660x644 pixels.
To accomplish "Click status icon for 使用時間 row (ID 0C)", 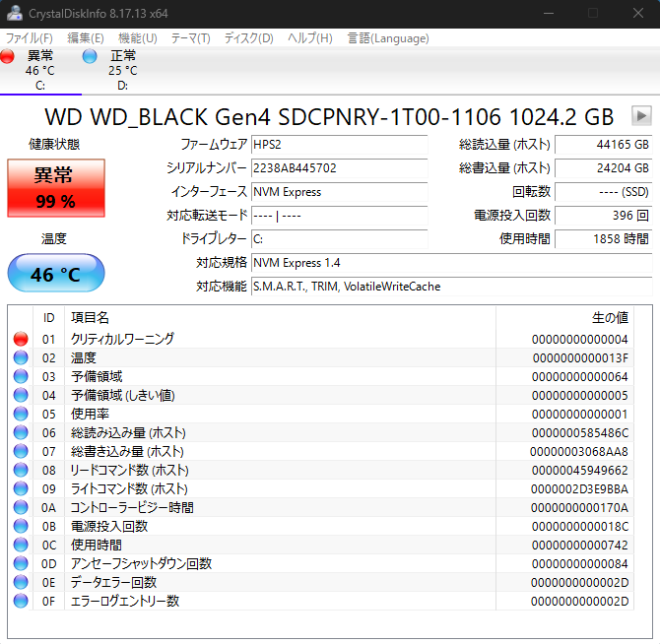I will [21, 545].
